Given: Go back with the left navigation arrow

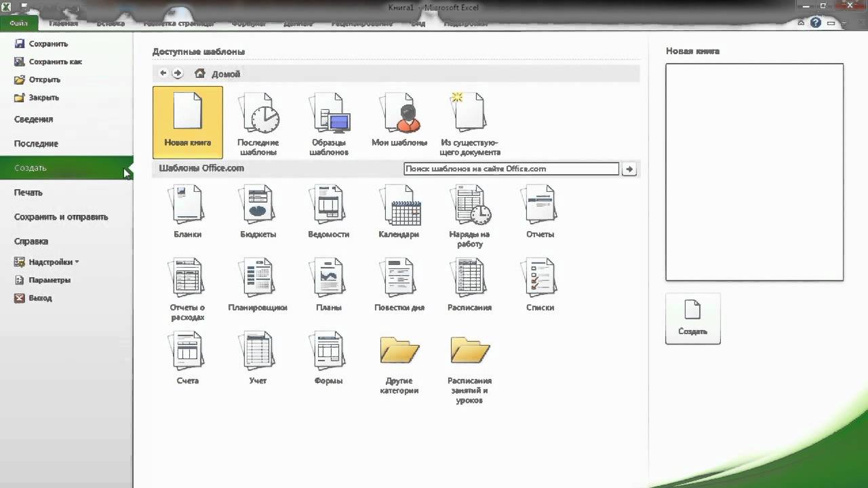Looking at the screenshot, I should 163,73.
